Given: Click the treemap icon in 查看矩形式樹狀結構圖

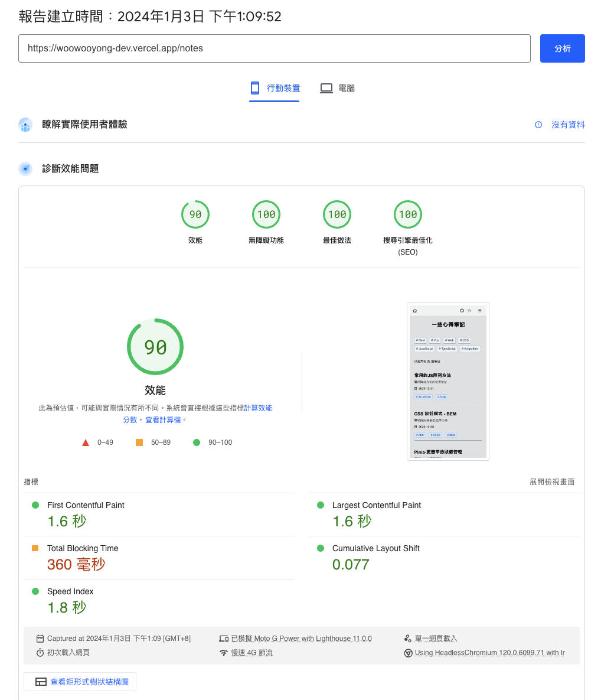Looking at the screenshot, I should [41, 682].
